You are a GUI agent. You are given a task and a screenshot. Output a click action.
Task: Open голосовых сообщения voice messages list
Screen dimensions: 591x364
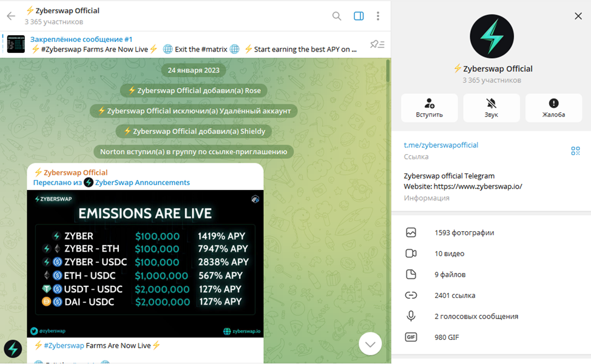coord(476,316)
